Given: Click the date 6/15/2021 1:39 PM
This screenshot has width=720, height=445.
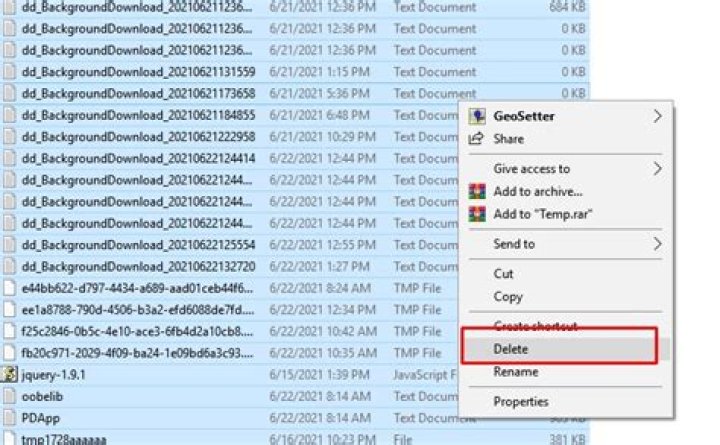Looking at the screenshot, I should (320, 375).
